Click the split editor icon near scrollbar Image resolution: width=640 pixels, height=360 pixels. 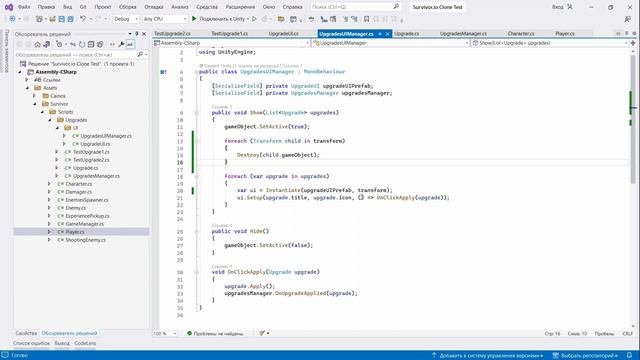pos(633,43)
